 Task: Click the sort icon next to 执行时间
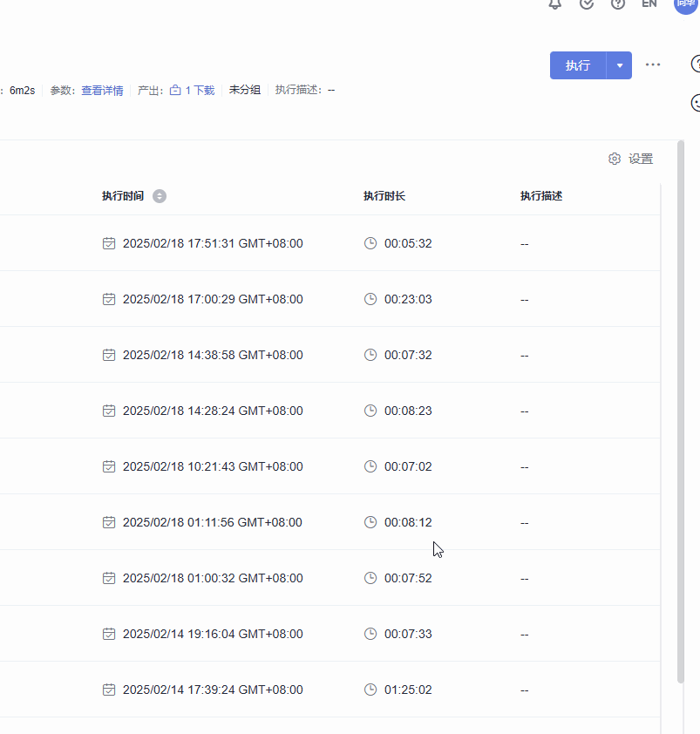coord(159,196)
